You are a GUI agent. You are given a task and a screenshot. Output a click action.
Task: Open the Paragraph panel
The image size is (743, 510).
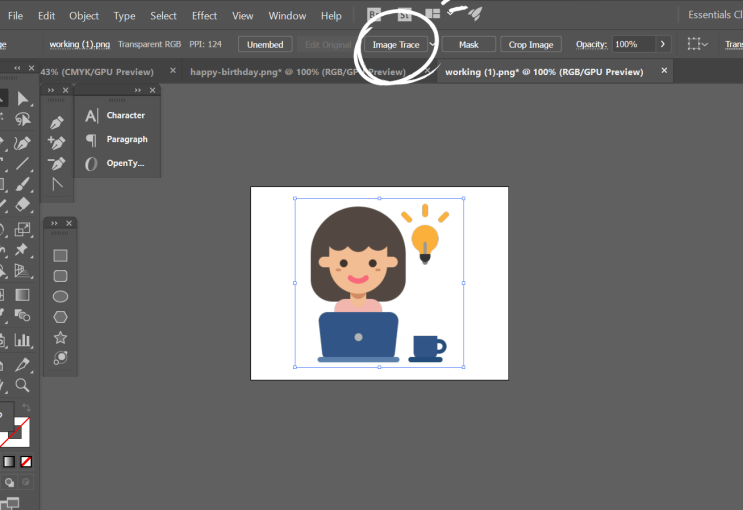[117, 139]
